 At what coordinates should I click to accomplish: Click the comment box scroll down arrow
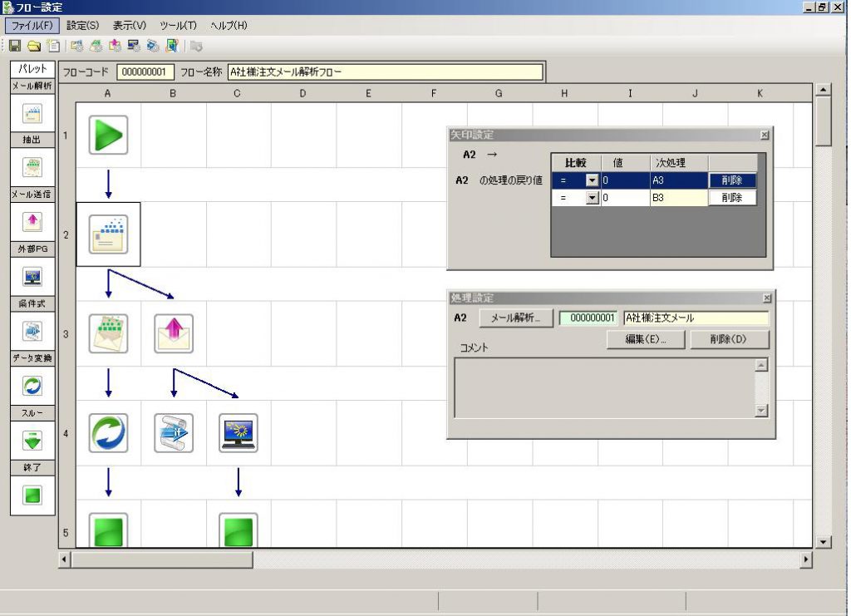coord(761,411)
